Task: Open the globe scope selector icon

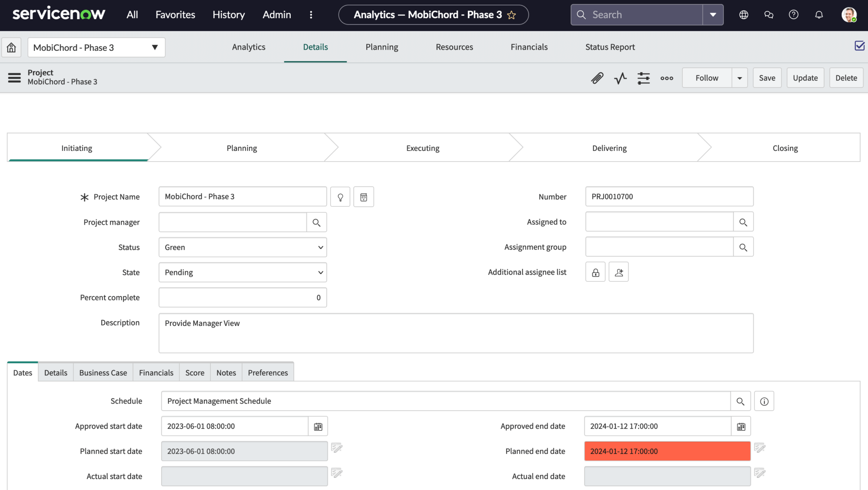Action: pos(744,15)
